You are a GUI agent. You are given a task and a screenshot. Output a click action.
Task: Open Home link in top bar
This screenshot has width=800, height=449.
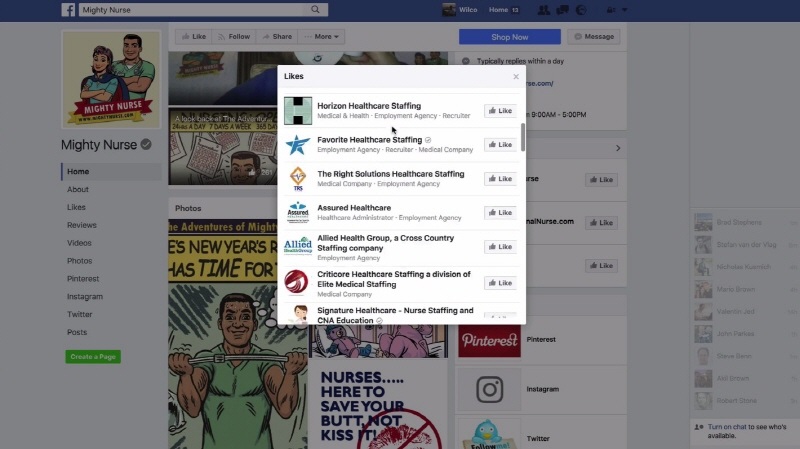point(498,10)
